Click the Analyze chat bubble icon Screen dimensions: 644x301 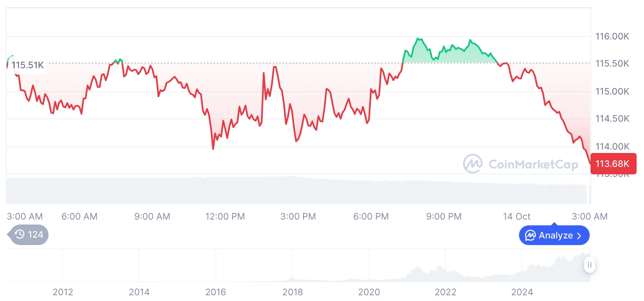coord(530,236)
